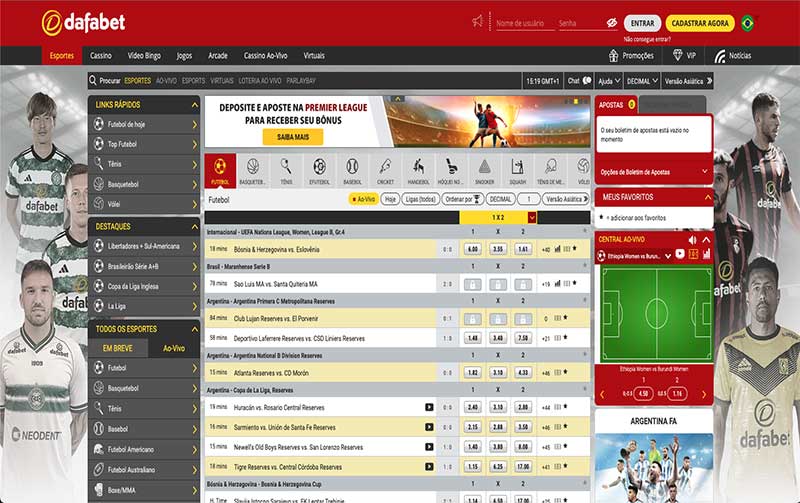The image size is (800, 503).
Task: Favorite the Sao Luis MA vs Santa Quiteria match
Action: pyautogui.click(x=575, y=283)
